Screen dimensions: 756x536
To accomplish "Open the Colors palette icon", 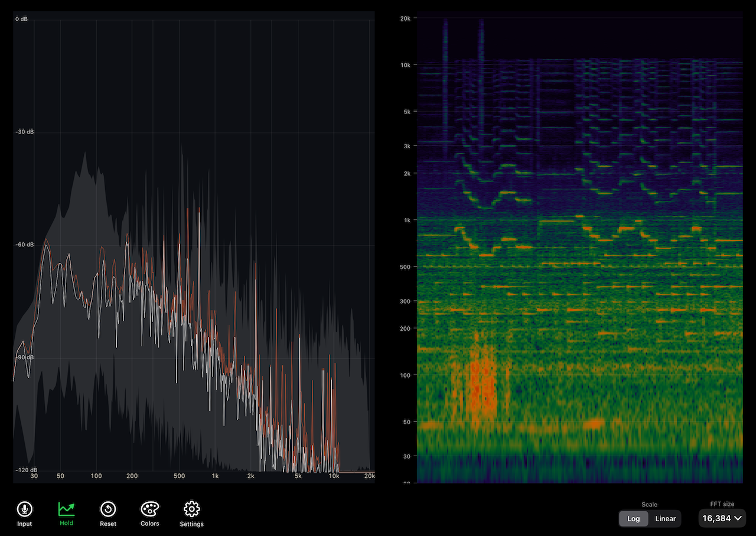I will pos(149,509).
